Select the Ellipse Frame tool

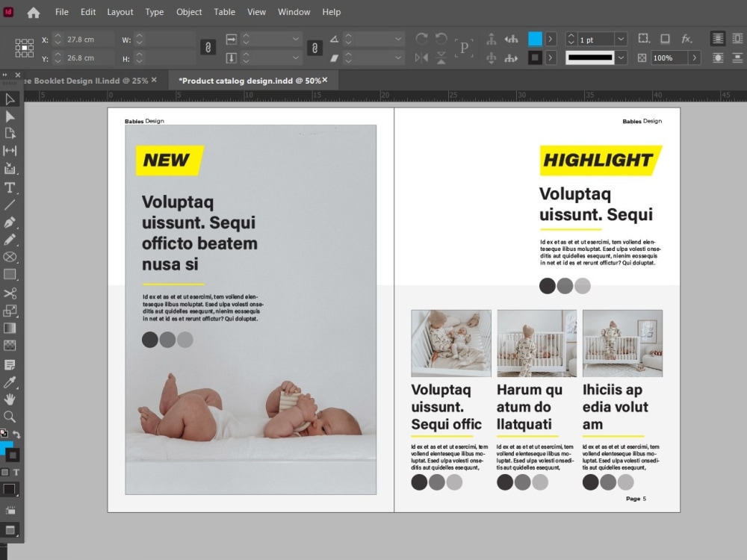(x=10, y=257)
